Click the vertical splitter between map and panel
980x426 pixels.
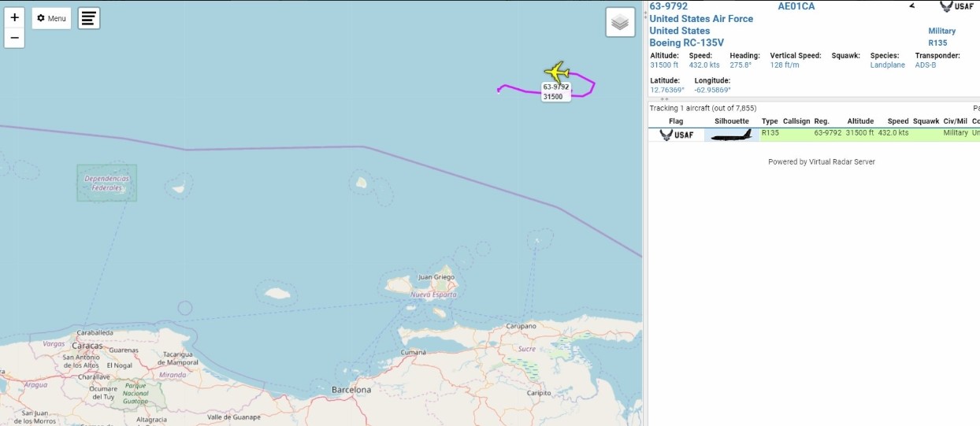click(645, 213)
